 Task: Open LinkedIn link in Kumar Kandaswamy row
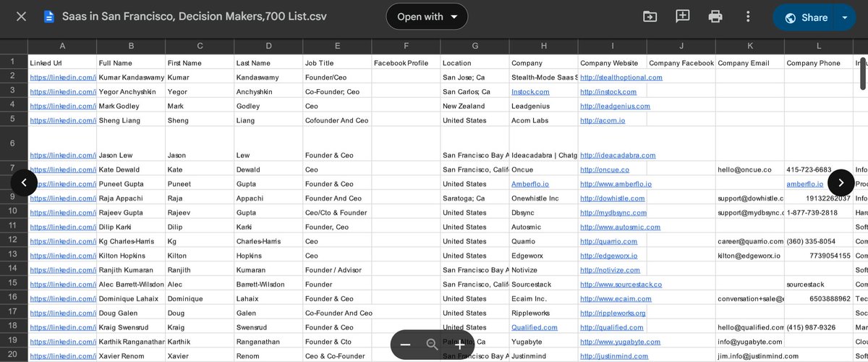(x=63, y=77)
